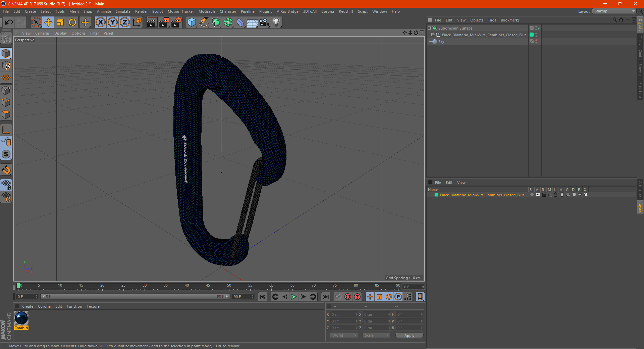Toggle Z axis lock
Image resolution: width=644 pixels, height=349 pixels.
(125, 22)
